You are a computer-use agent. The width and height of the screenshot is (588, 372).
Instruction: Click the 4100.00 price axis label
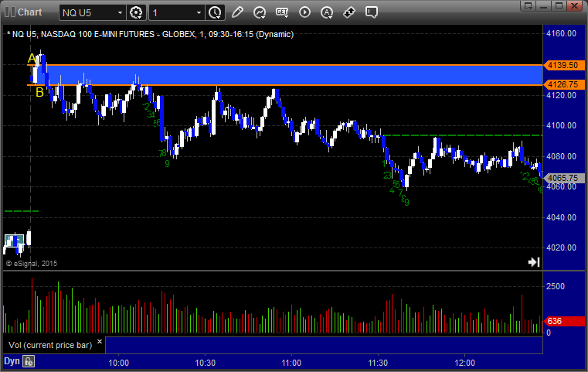[562, 125]
